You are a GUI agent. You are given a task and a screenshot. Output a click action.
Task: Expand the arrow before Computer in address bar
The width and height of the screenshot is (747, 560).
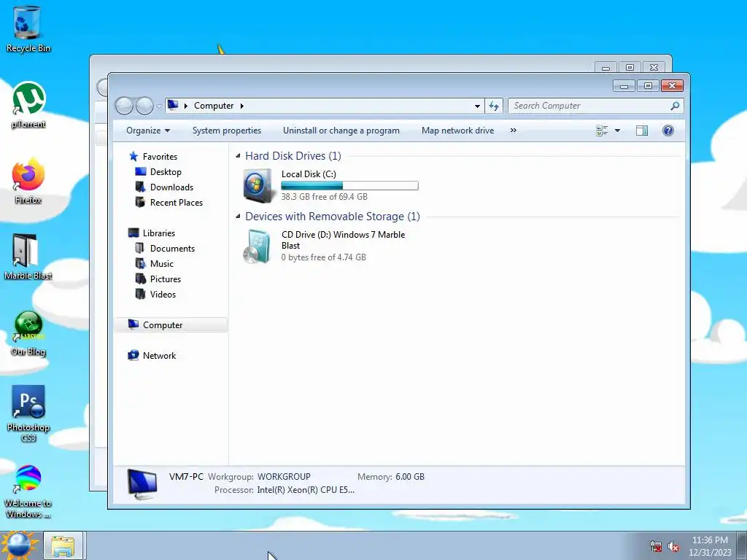point(186,106)
